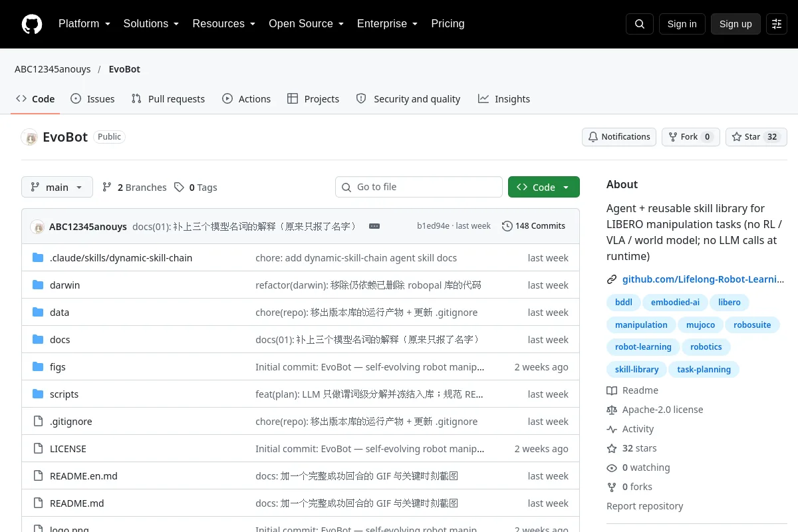798x532 pixels.
Task: Click the data folder icon
Action: [x=38, y=313]
